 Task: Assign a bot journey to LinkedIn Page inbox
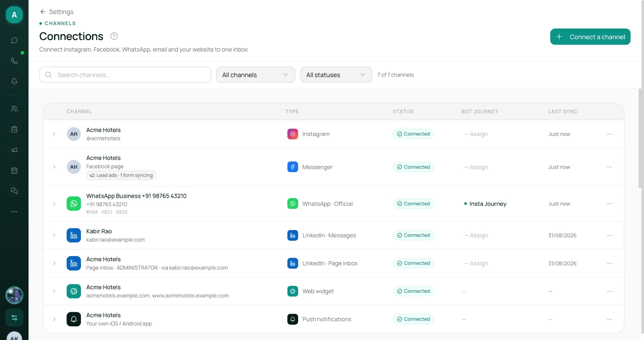[476, 263]
